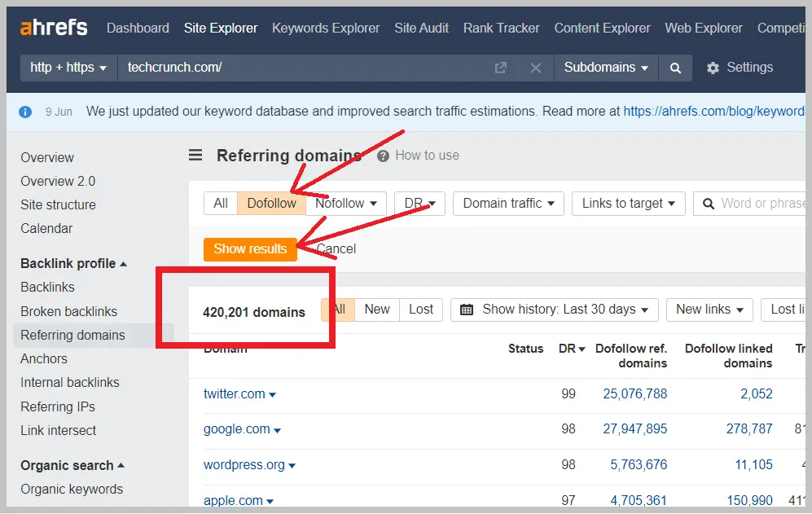This screenshot has width=812, height=514.
Task: Navigate to Content Explorer
Action: (602, 28)
